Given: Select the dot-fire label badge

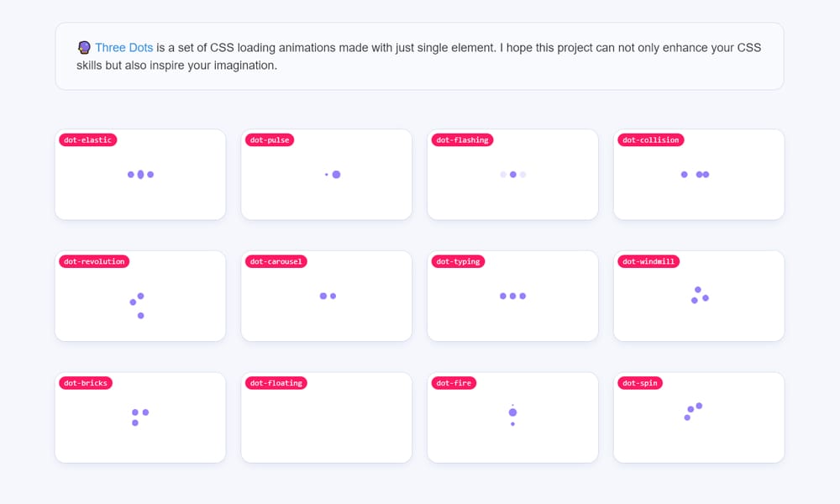Looking at the screenshot, I should click(452, 383).
